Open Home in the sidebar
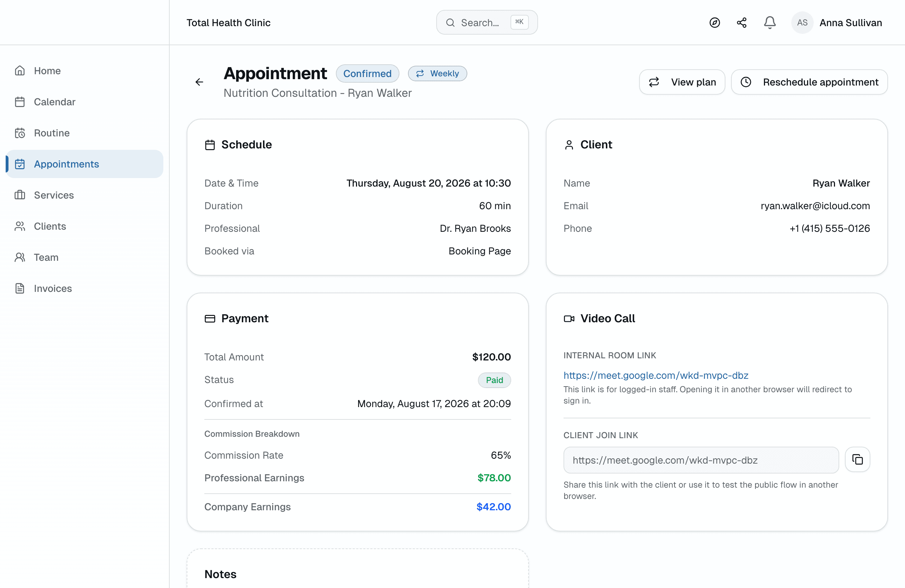The height and width of the screenshot is (588, 905). (85, 71)
